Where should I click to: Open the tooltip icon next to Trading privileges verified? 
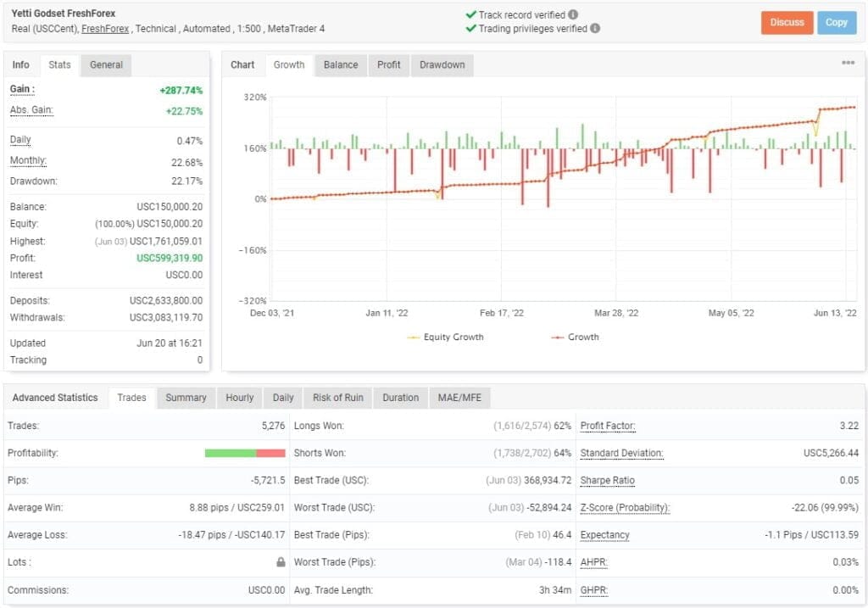[594, 28]
